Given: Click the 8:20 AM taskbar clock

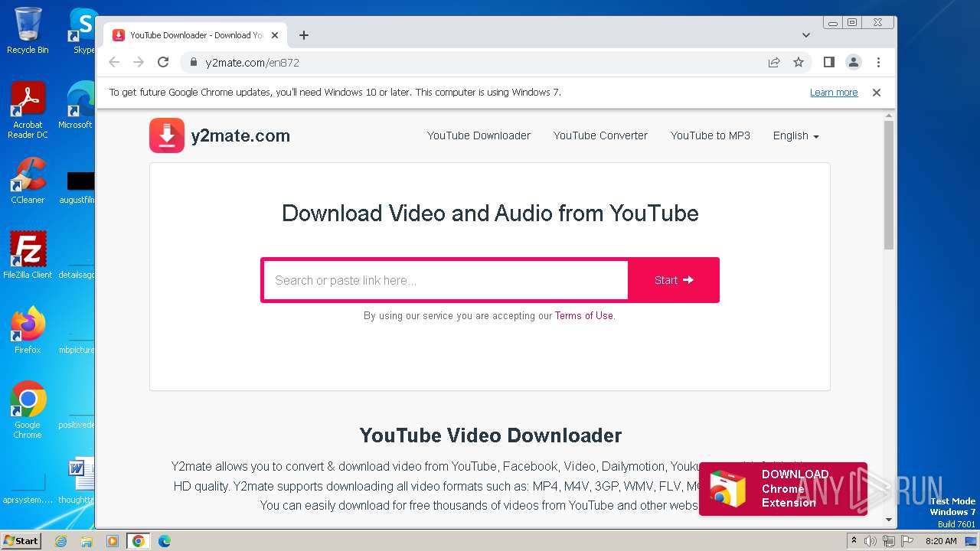Looking at the screenshot, I should [941, 541].
